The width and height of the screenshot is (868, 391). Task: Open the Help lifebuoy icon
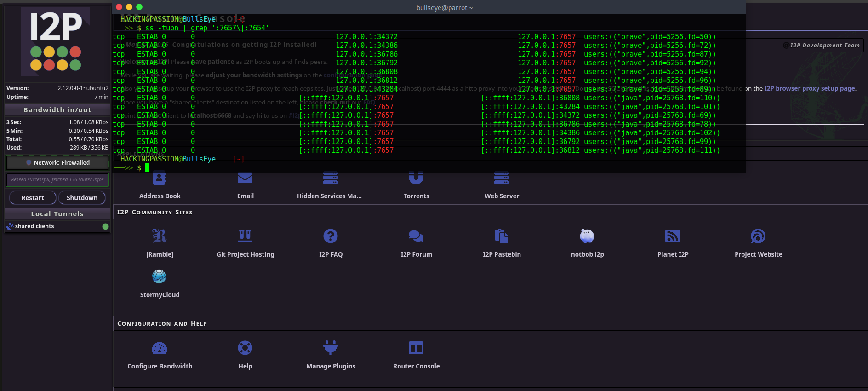245,348
